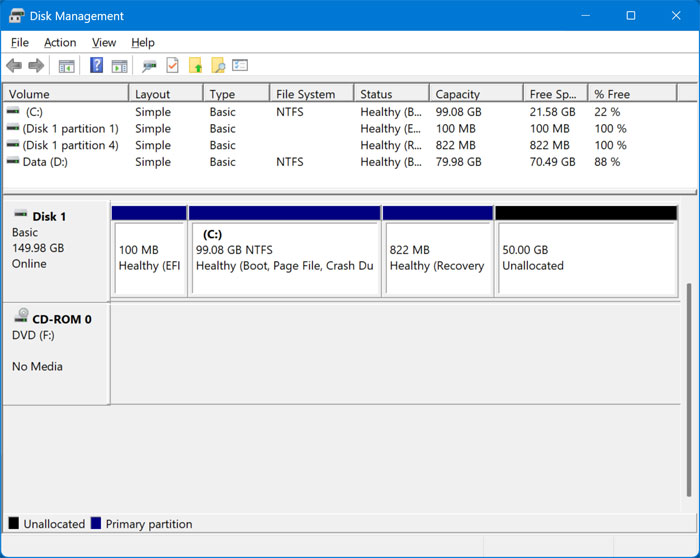700x558 pixels.
Task: Click the Healthy (E... status cell
Action: tap(391, 129)
